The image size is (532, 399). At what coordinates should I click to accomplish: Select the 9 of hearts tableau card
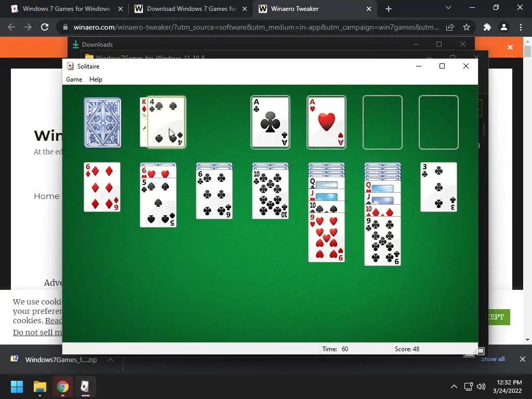pos(326,237)
